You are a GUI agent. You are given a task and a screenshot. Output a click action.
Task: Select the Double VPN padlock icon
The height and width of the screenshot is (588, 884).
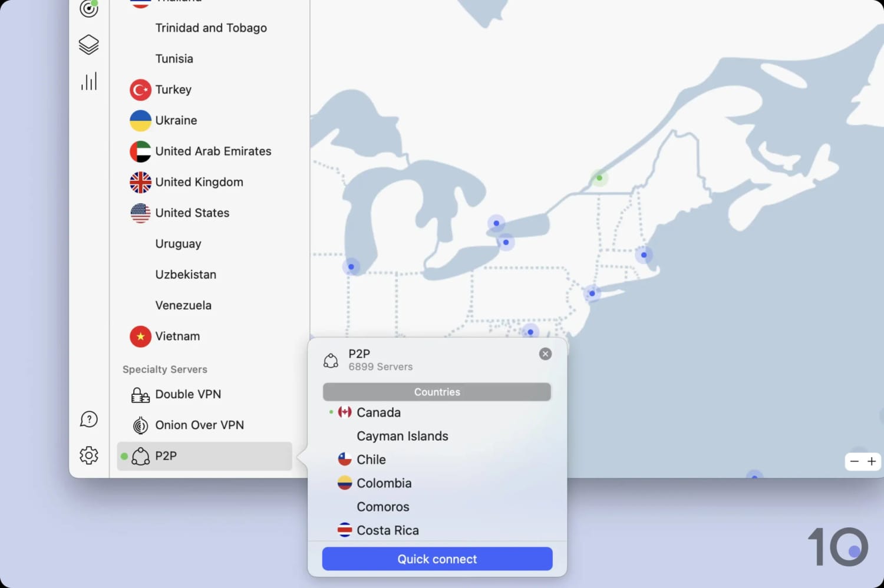140,395
